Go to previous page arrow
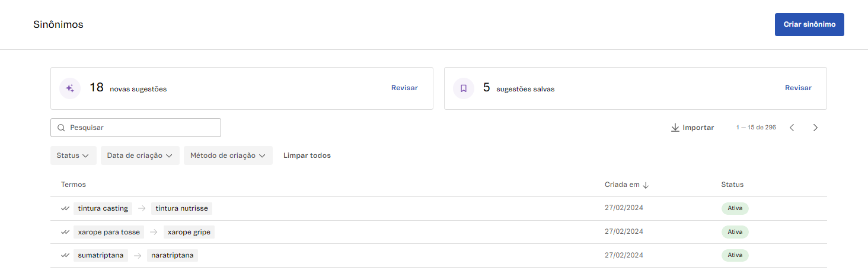This screenshot has width=868, height=270. 792,128
